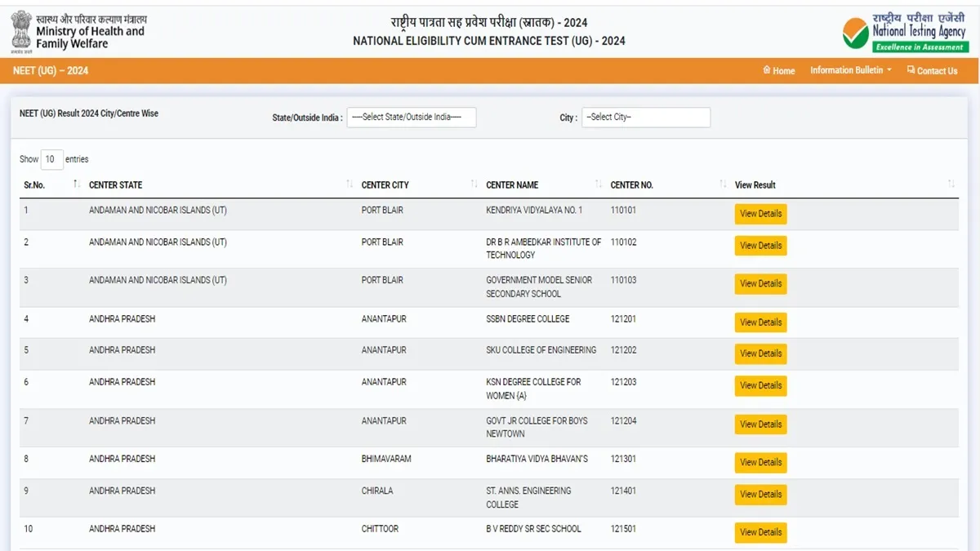
Task: Select the BHIMAVARAM city cell
Action: tap(386, 459)
